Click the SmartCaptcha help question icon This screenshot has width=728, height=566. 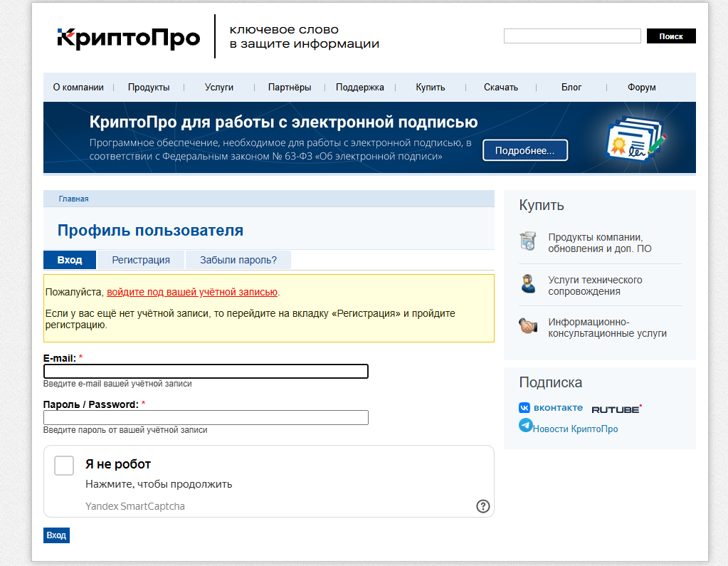(483, 506)
